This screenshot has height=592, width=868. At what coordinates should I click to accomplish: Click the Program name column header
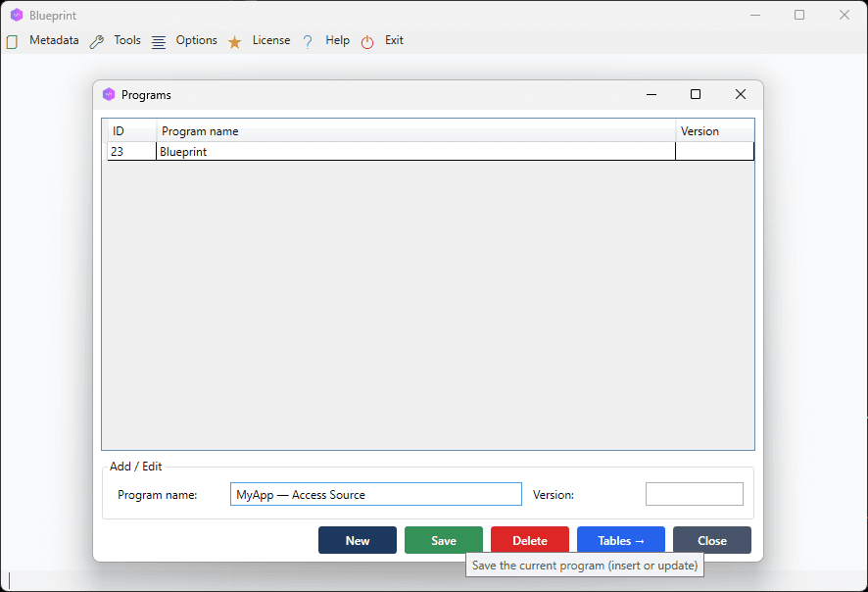coord(200,130)
